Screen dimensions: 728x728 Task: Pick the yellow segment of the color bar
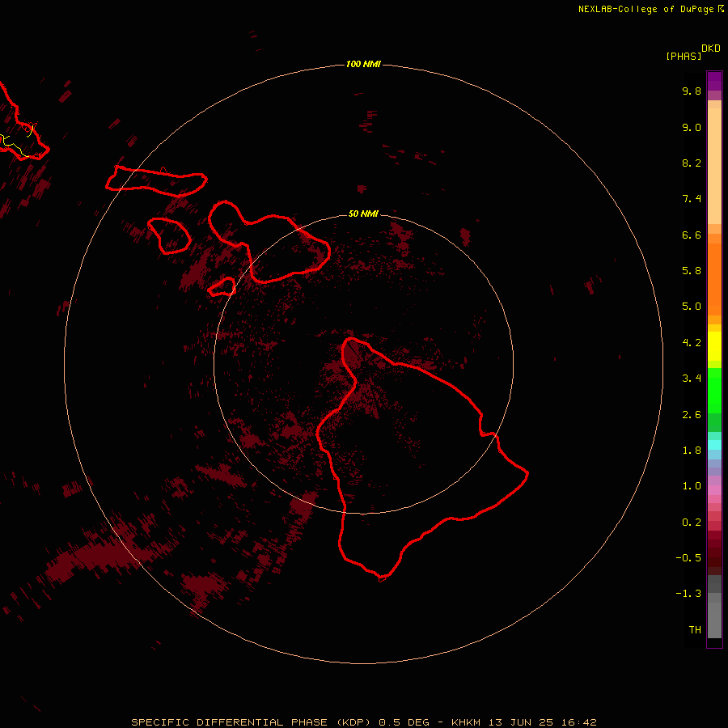(x=714, y=346)
